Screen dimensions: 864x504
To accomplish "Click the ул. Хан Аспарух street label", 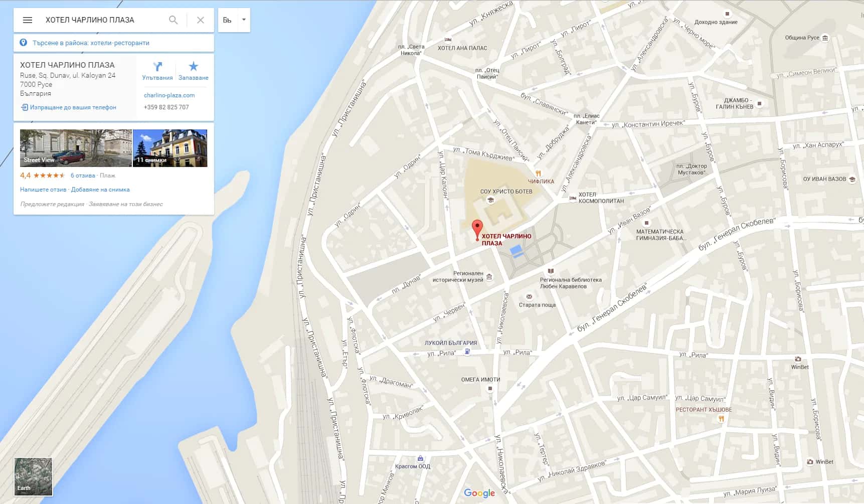I will 818,145.
